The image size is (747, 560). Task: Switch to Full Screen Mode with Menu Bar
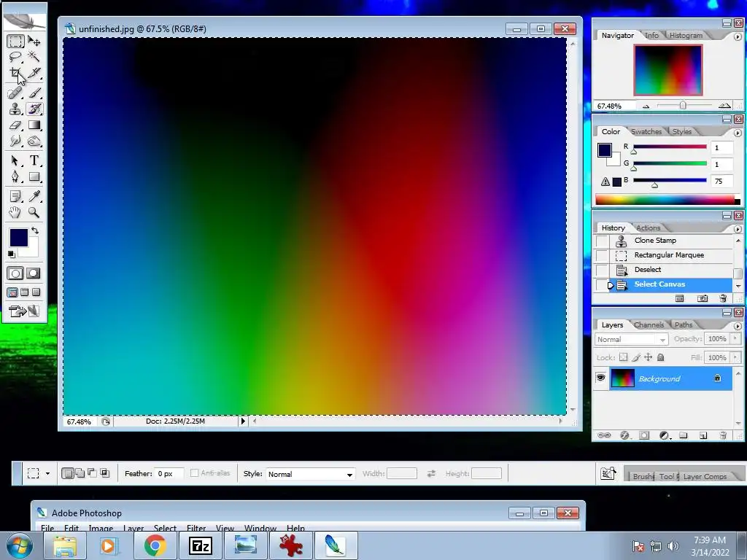(24, 292)
